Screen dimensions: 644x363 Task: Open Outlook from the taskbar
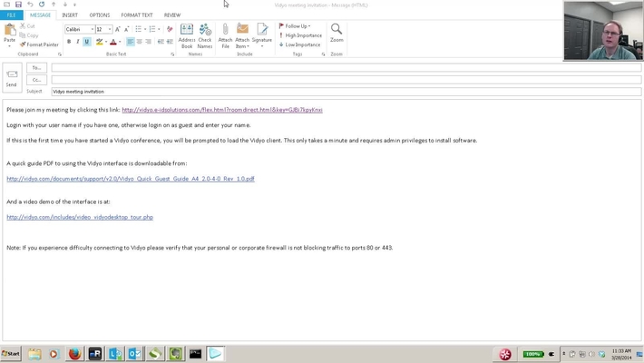tap(135, 354)
